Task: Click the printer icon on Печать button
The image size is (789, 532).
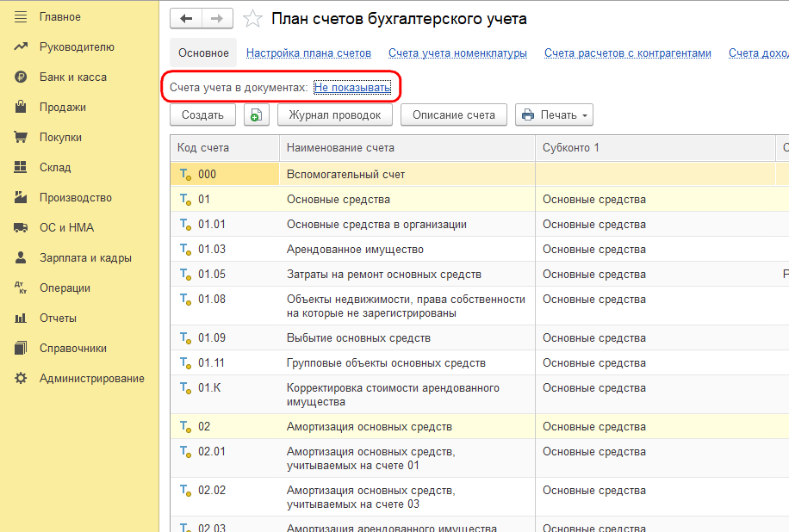Action: point(528,115)
